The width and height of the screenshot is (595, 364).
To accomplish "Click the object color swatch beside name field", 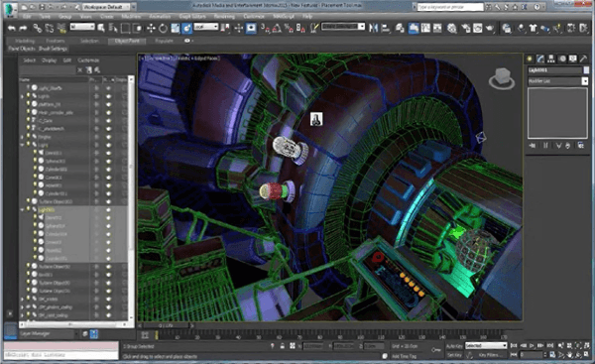I will (586, 70).
